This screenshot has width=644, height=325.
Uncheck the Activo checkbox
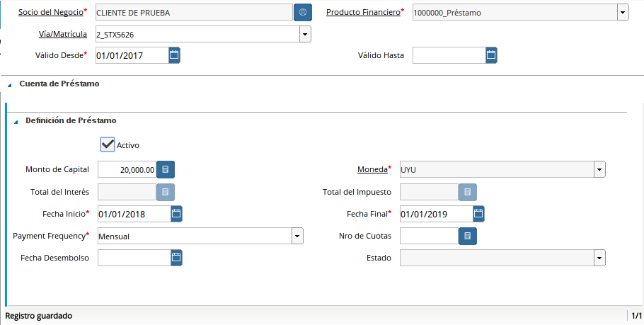coord(108,144)
